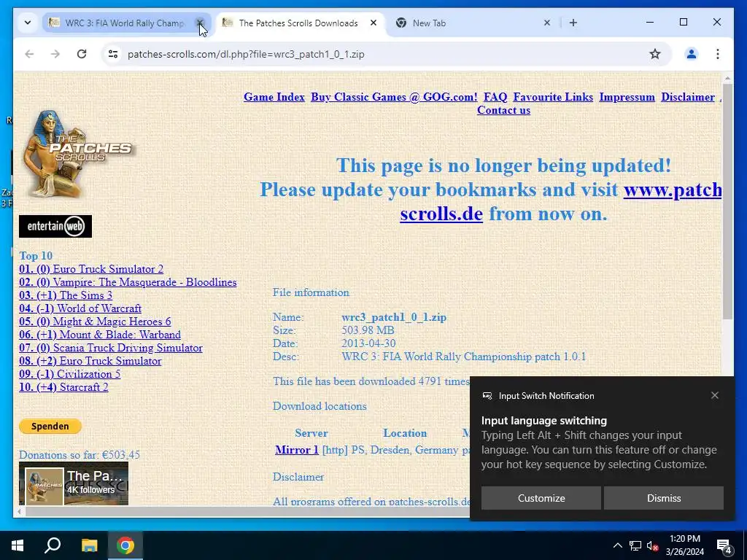This screenshot has width=747, height=560.
Task: Click the yellow Spenden donate button
Action: (x=50, y=426)
